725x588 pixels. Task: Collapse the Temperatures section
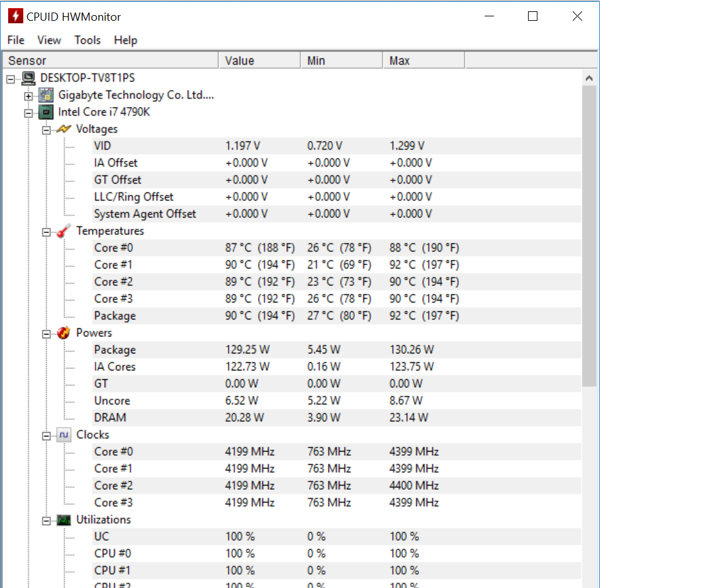click(46, 232)
